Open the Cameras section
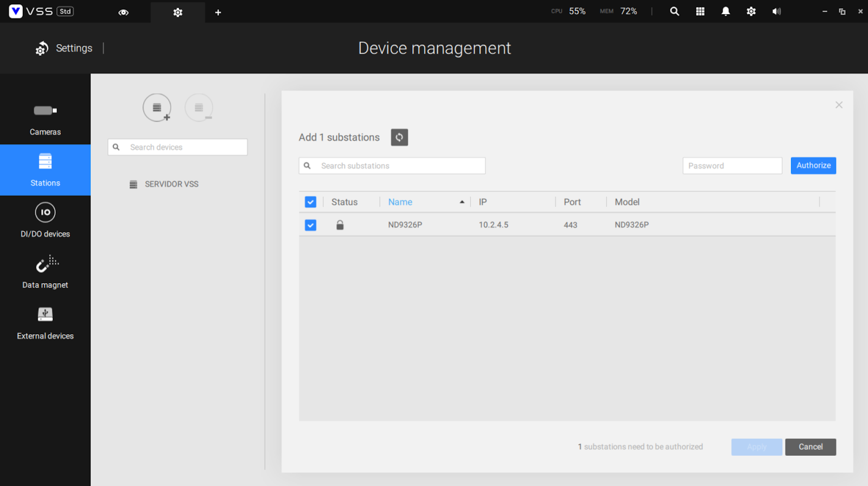This screenshot has width=868, height=486. tap(45, 119)
